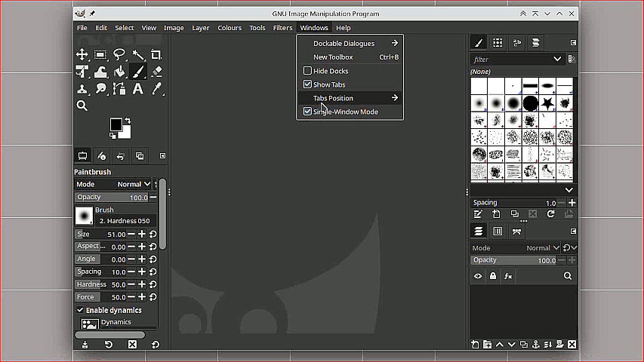The height and width of the screenshot is (362, 644).
Task: Choose New Toolbox menu entry
Action: [350, 57]
